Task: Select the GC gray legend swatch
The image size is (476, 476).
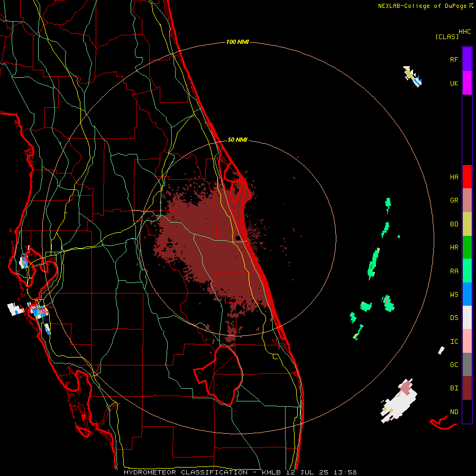Action: [467, 364]
